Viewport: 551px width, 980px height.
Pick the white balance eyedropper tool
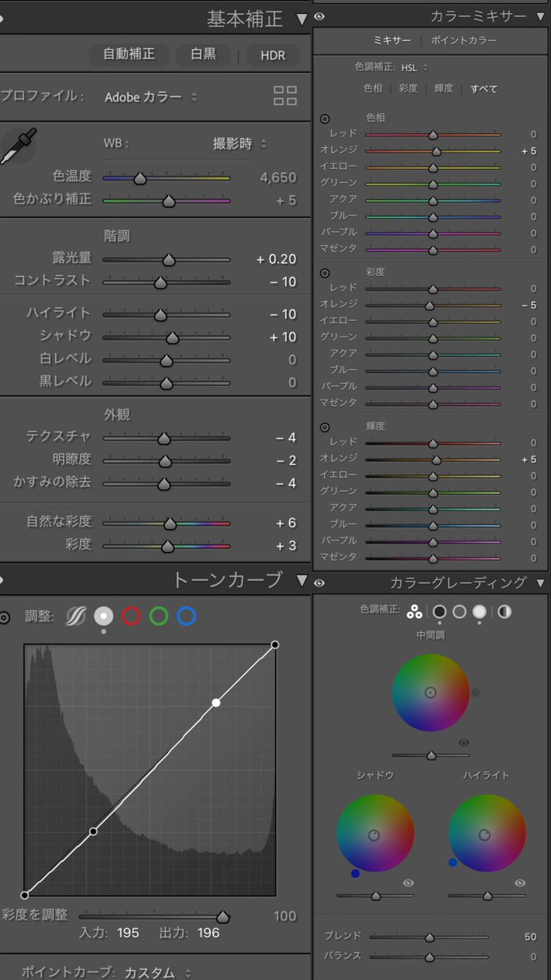[x=18, y=147]
